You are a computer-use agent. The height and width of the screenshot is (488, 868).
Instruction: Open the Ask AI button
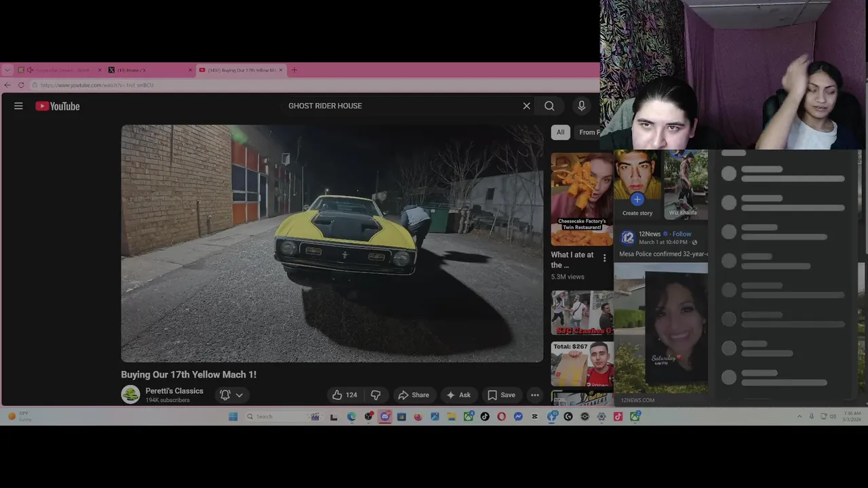click(x=458, y=394)
